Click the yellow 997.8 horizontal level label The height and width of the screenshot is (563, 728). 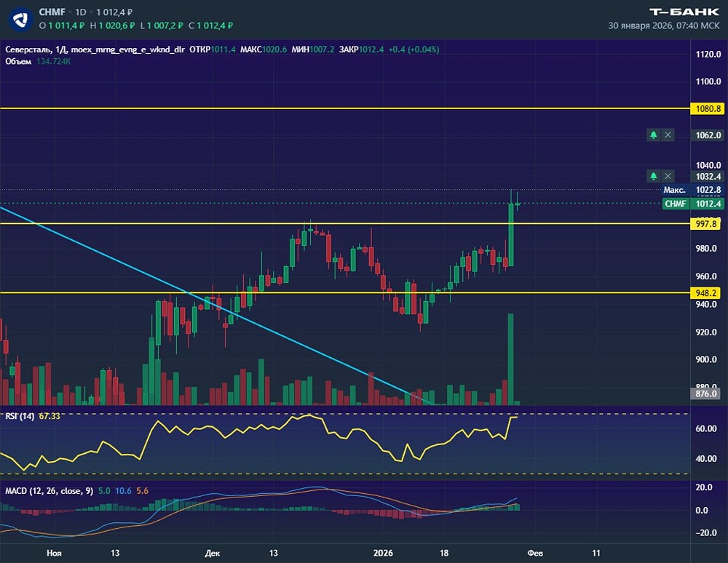(x=707, y=223)
